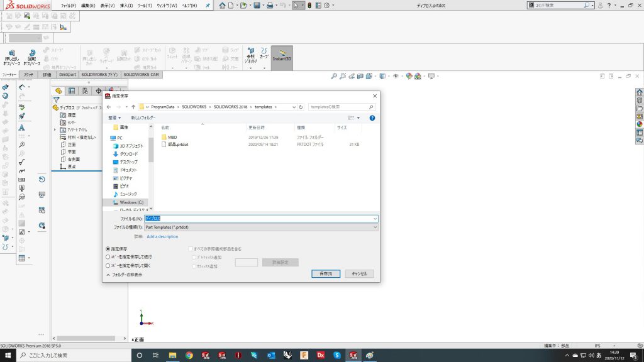Click the Extruded Boss/Base (押し出しボス/ベース) icon
This screenshot has height=362, width=644.
(11, 53)
